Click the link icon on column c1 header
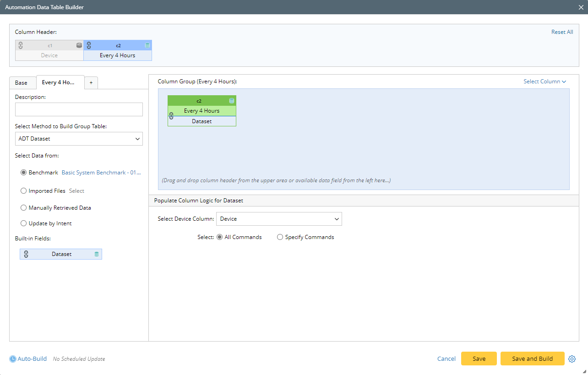The width and height of the screenshot is (588, 375). 21,45
